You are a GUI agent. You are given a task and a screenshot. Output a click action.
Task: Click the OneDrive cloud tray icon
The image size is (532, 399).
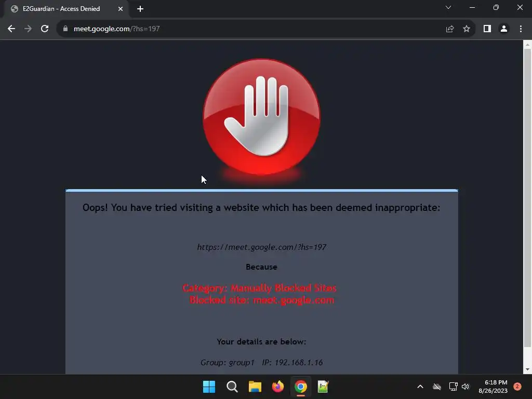437,387
